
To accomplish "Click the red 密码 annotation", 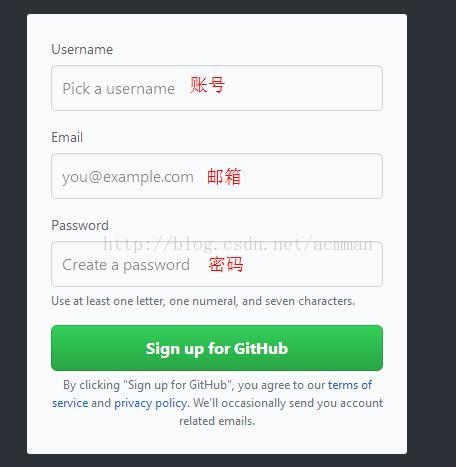I will (x=226, y=265).
